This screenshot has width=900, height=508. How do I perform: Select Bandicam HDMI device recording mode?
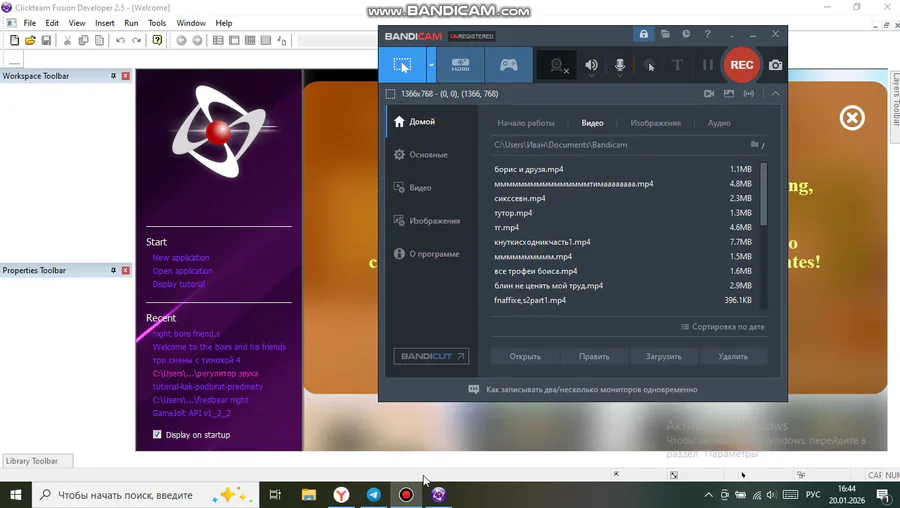point(460,65)
